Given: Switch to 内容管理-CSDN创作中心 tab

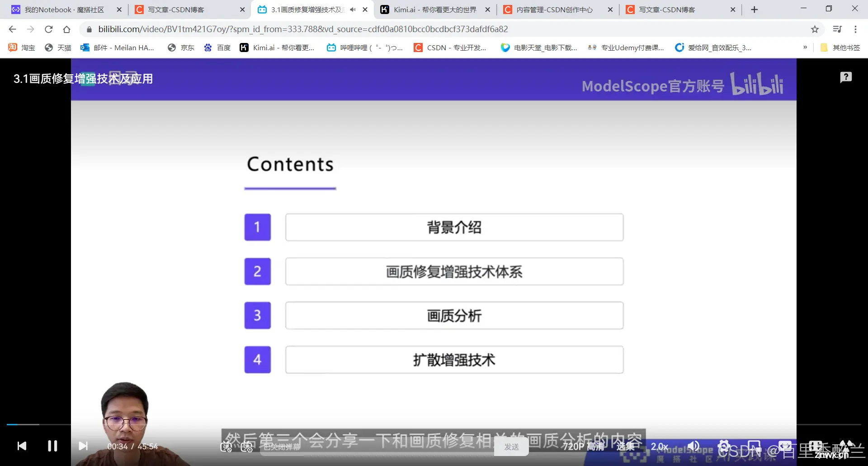Looking at the screenshot, I should coord(558,10).
